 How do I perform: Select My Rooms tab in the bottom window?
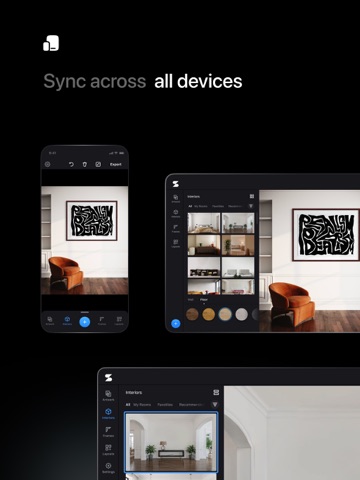click(142, 405)
